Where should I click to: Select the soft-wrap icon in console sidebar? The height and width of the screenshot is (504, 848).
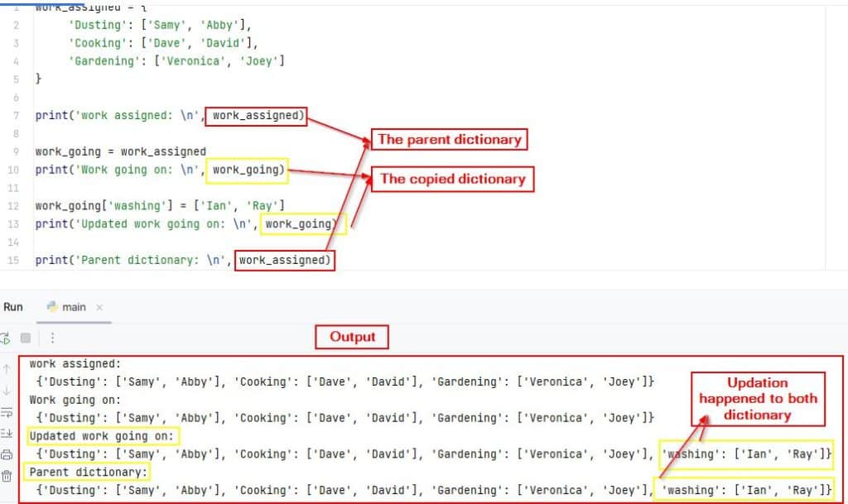pyautogui.click(x=8, y=412)
